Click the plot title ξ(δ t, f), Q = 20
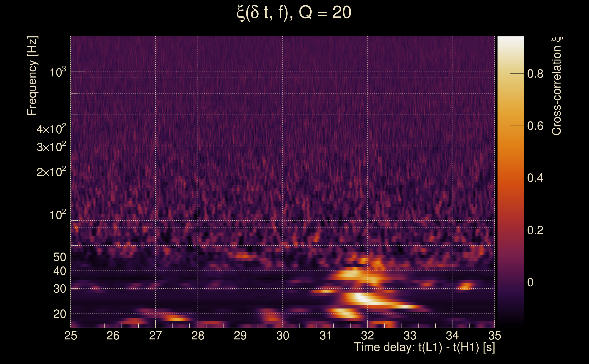Viewport: 589px width, 364px height. 294,13
